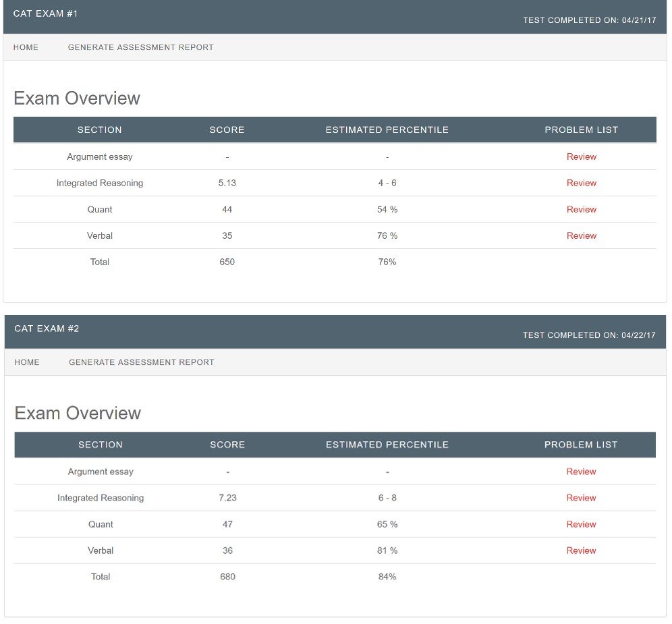
Task: Click Generate Assessment Report for CAT Exam #2
Action: 141,362
